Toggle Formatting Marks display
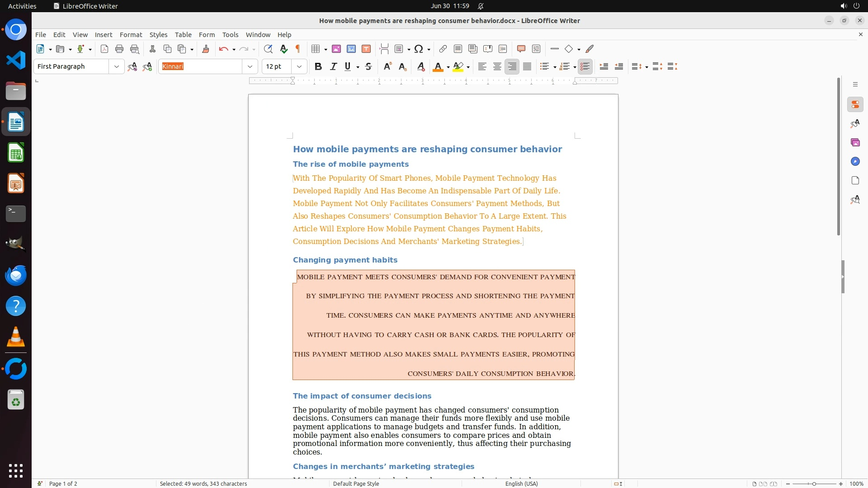 click(x=298, y=49)
